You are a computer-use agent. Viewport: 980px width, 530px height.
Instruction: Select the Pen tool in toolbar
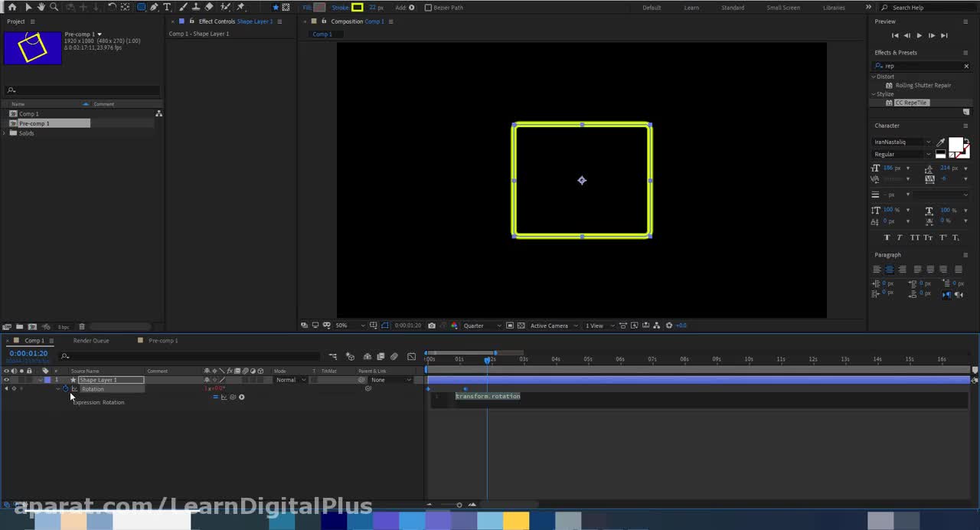click(x=154, y=7)
